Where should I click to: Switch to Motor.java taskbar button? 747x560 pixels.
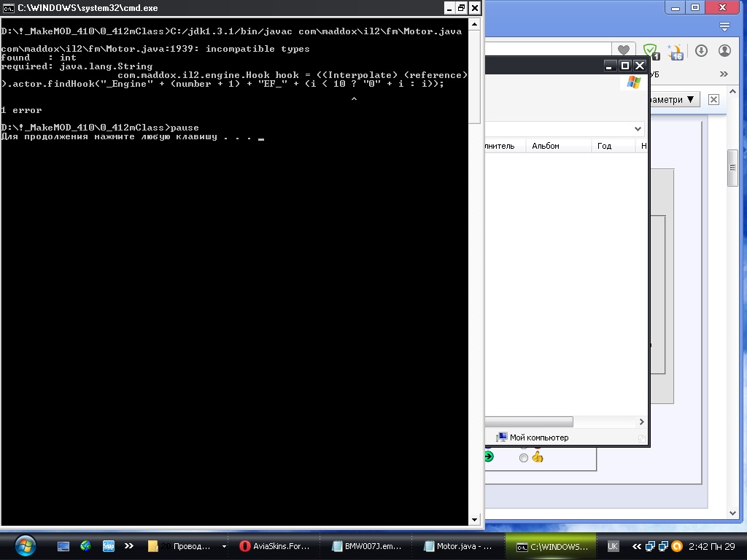point(458,546)
